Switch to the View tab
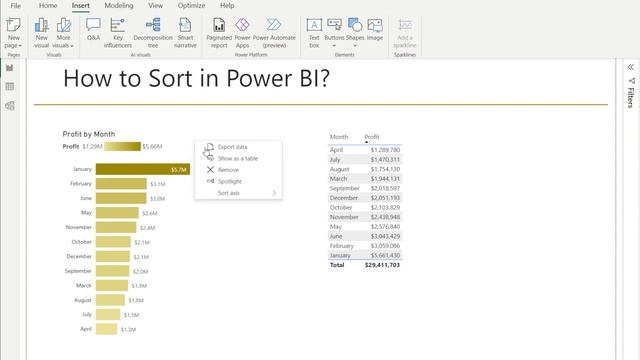The image size is (640, 360). click(156, 6)
